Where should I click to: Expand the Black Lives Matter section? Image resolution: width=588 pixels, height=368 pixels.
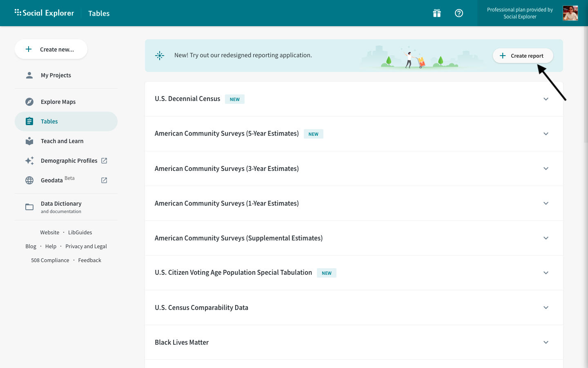point(546,342)
